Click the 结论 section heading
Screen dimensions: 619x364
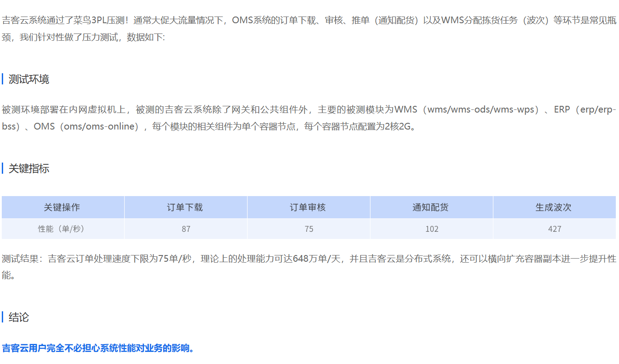point(19,318)
